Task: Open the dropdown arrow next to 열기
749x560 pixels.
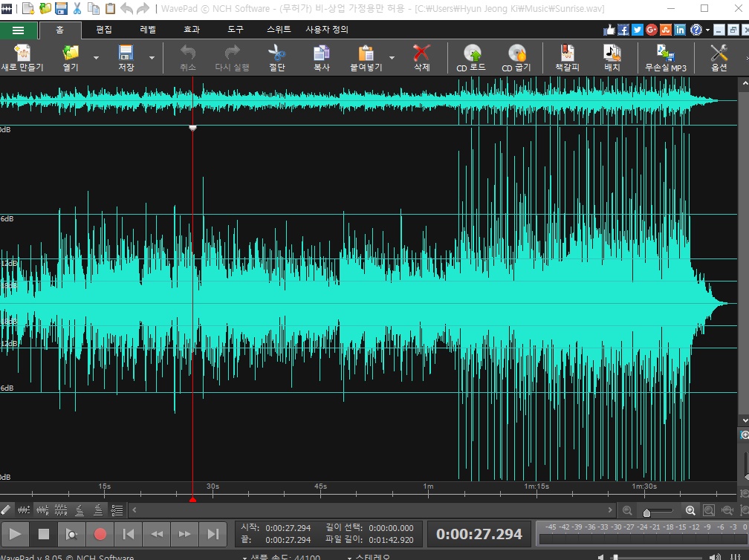Action: coord(96,58)
